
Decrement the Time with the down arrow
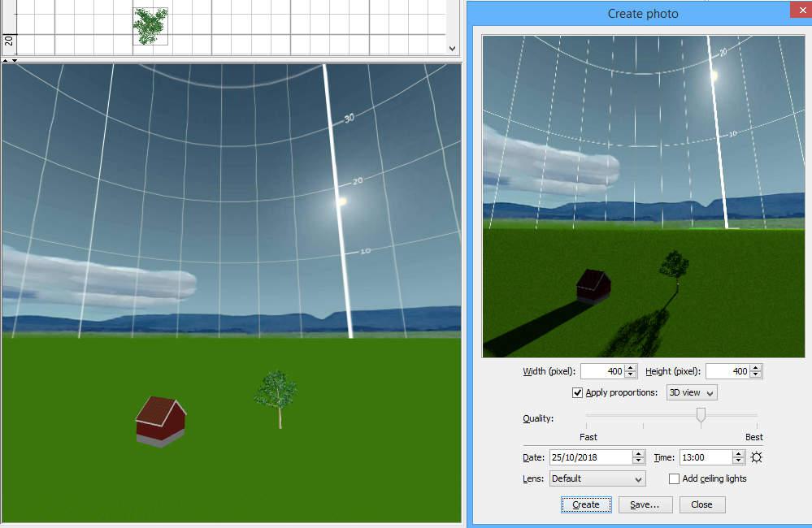coord(739,461)
